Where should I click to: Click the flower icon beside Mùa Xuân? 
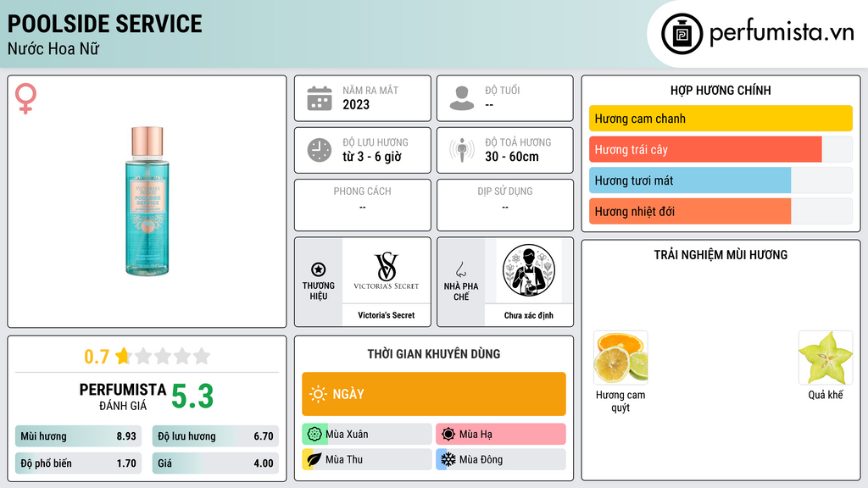coord(314,435)
